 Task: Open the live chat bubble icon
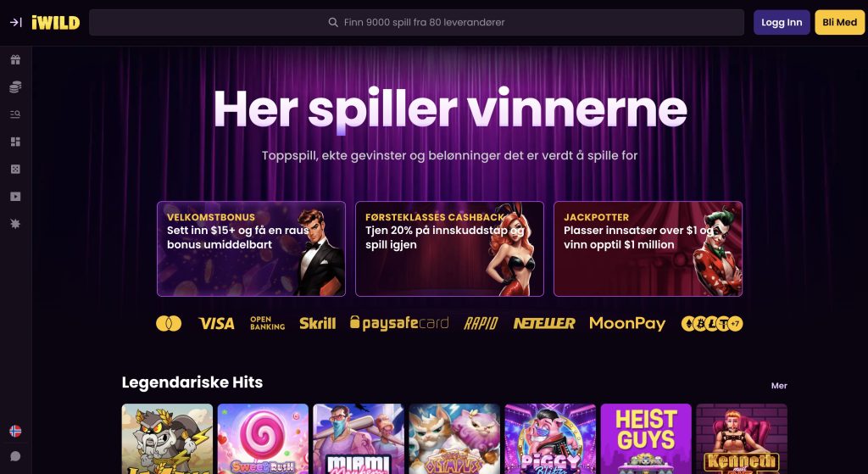pyautogui.click(x=15, y=456)
